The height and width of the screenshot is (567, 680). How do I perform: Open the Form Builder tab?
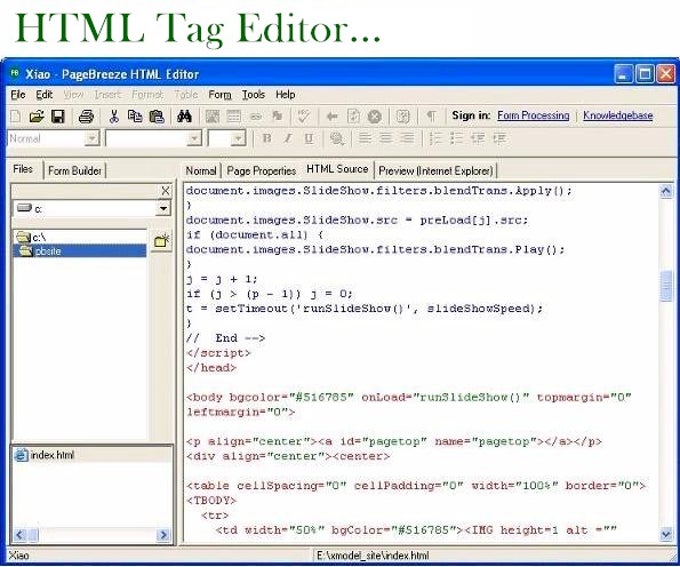pyautogui.click(x=75, y=171)
